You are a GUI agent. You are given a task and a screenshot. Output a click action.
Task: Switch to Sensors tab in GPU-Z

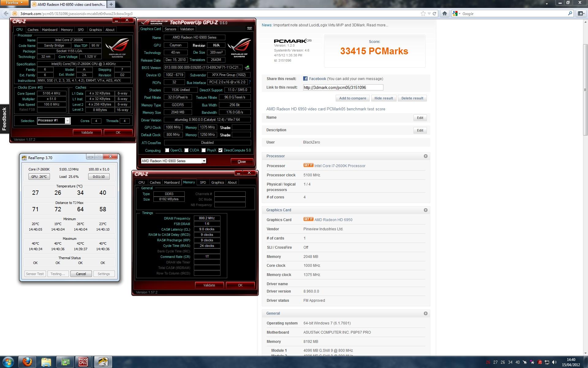pos(170,29)
